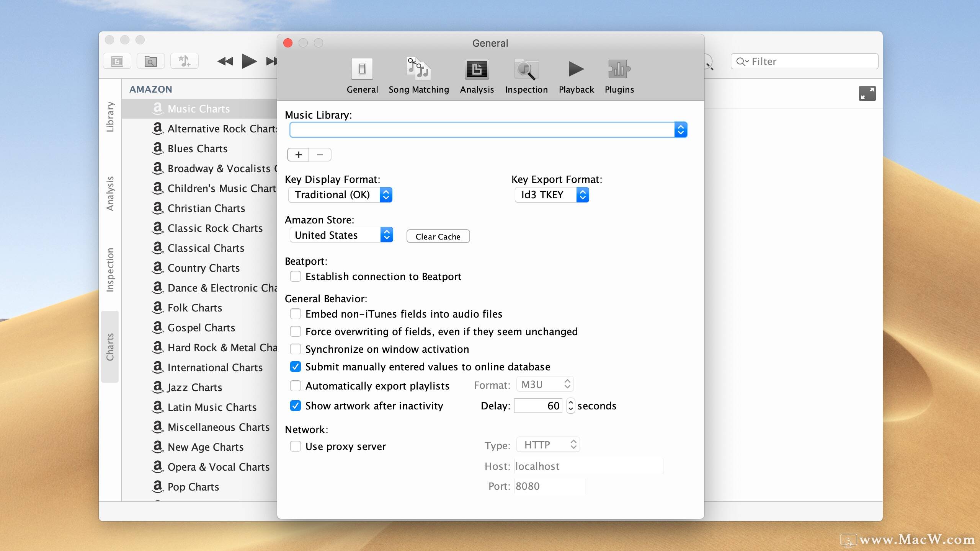Select Classical Charts entry
980x551 pixels.
coord(199,248)
